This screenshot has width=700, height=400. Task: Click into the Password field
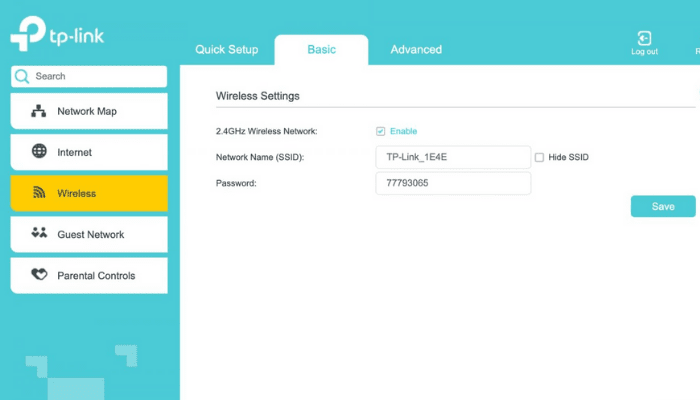(452, 184)
